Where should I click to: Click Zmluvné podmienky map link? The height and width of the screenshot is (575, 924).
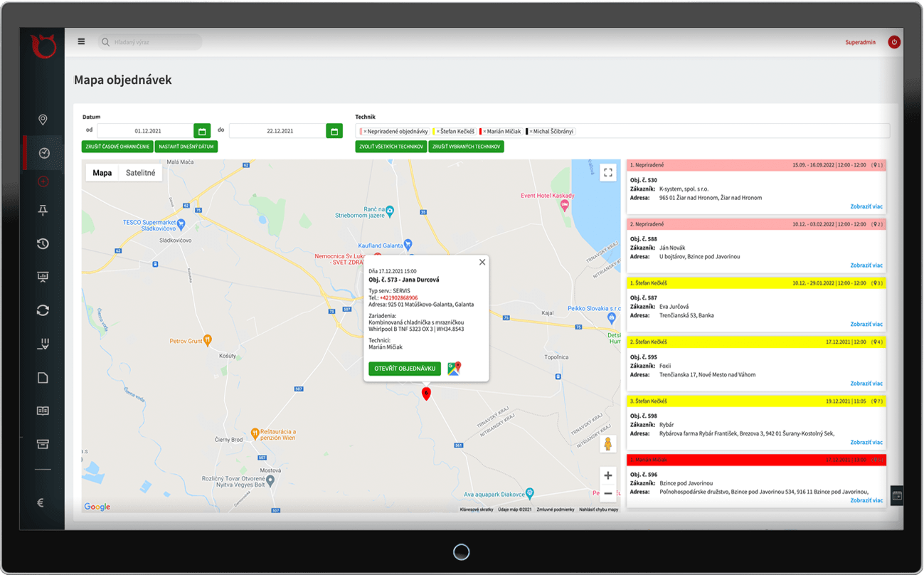pyautogui.click(x=555, y=510)
